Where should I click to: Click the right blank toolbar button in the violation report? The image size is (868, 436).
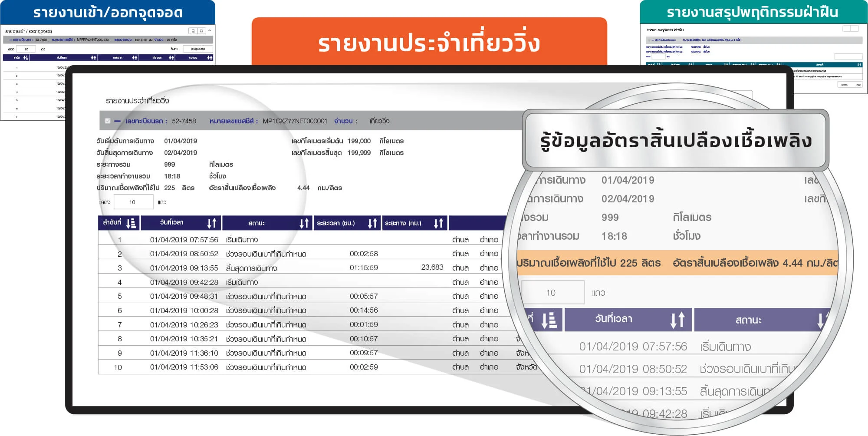(x=855, y=28)
